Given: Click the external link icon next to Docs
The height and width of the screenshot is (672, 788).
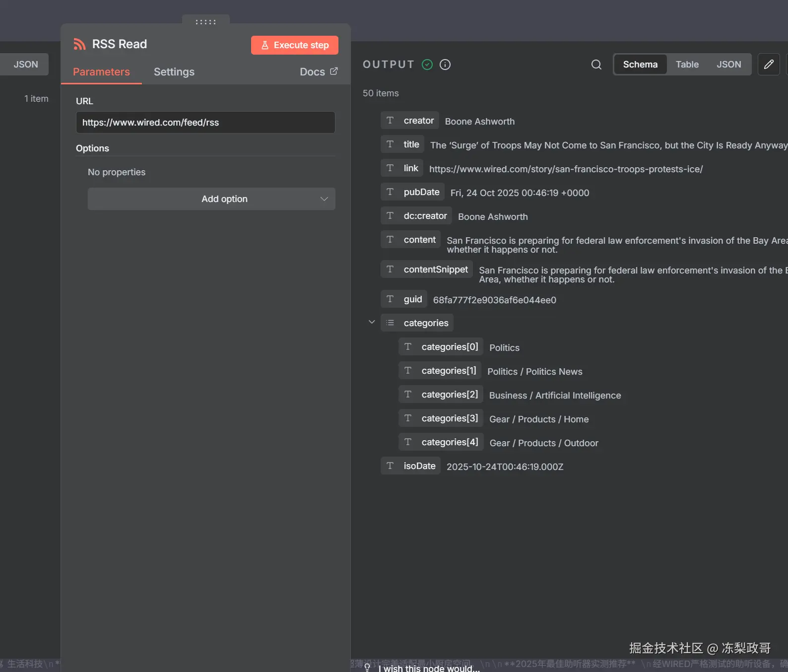Looking at the screenshot, I should click(334, 71).
